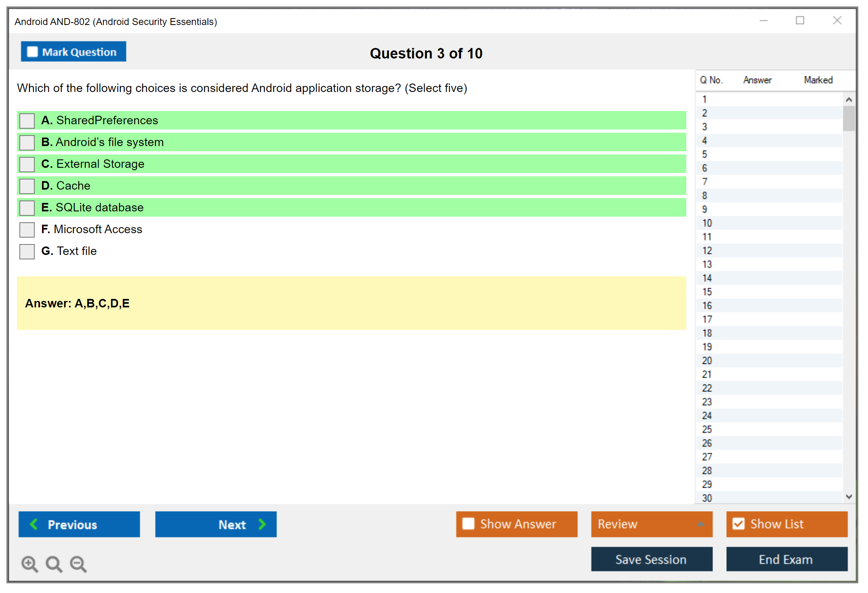Maximize the exam window
This screenshot has width=868, height=593.
click(x=800, y=20)
